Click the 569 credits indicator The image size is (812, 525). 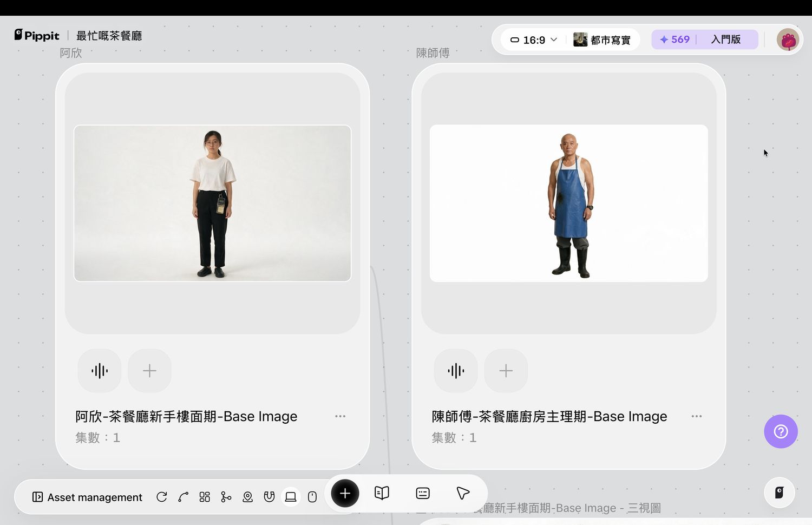[x=675, y=40]
